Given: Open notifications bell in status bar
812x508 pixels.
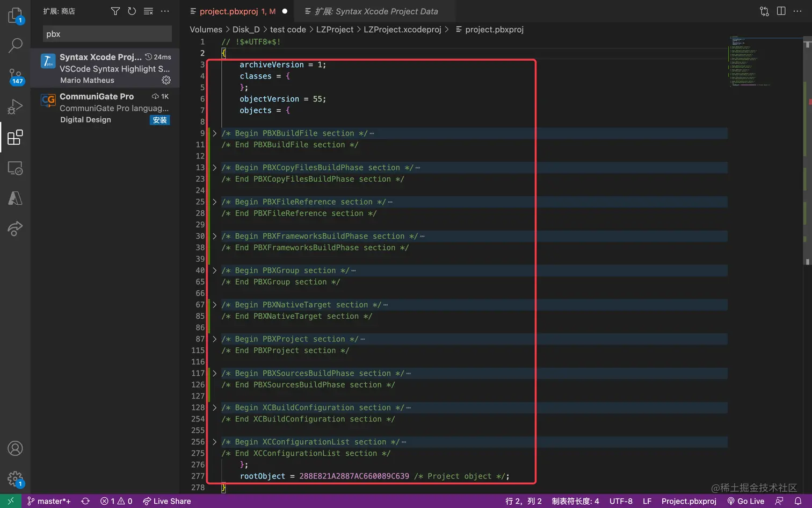Looking at the screenshot, I should tap(798, 501).
